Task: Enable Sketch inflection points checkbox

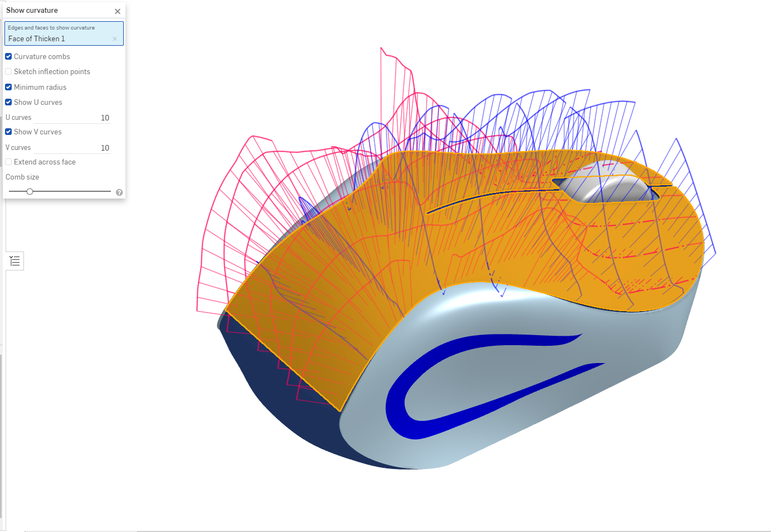Action: [x=8, y=72]
